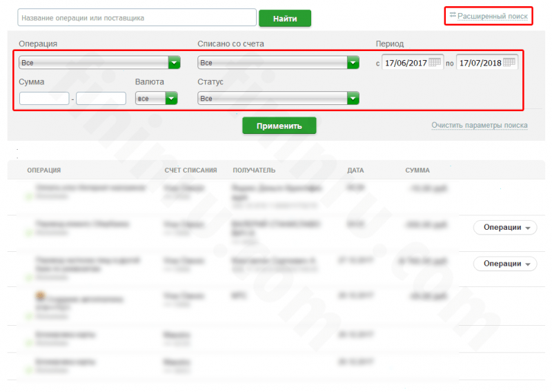Click Очистить параметры поиска link
The height and width of the screenshot is (392, 552).
(480, 126)
